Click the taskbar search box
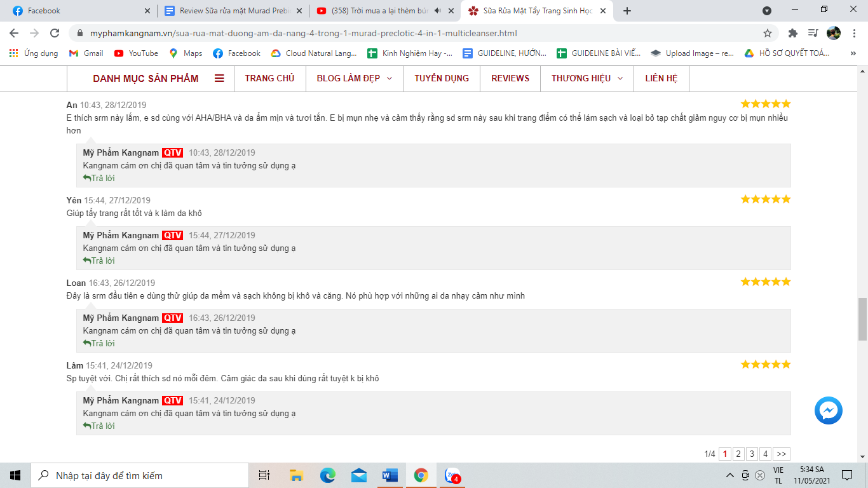 pyautogui.click(x=140, y=475)
